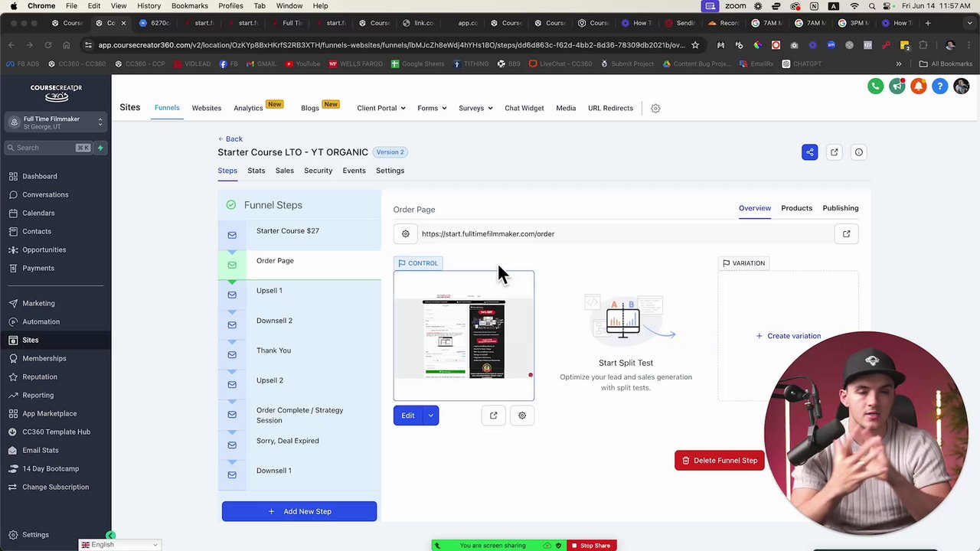Open the Chat Widget tab

pyautogui.click(x=524, y=109)
